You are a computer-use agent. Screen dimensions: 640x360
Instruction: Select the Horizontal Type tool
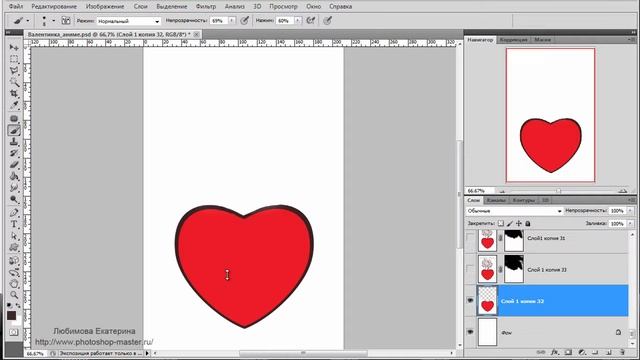click(14, 224)
